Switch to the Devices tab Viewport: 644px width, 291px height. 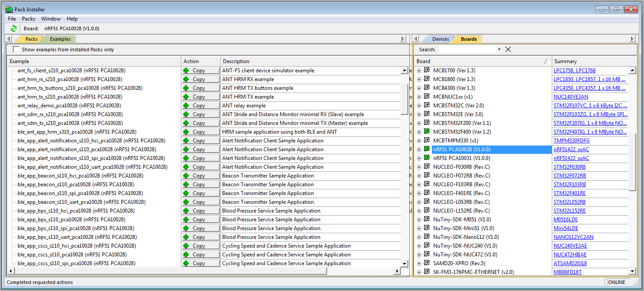coord(440,39)
